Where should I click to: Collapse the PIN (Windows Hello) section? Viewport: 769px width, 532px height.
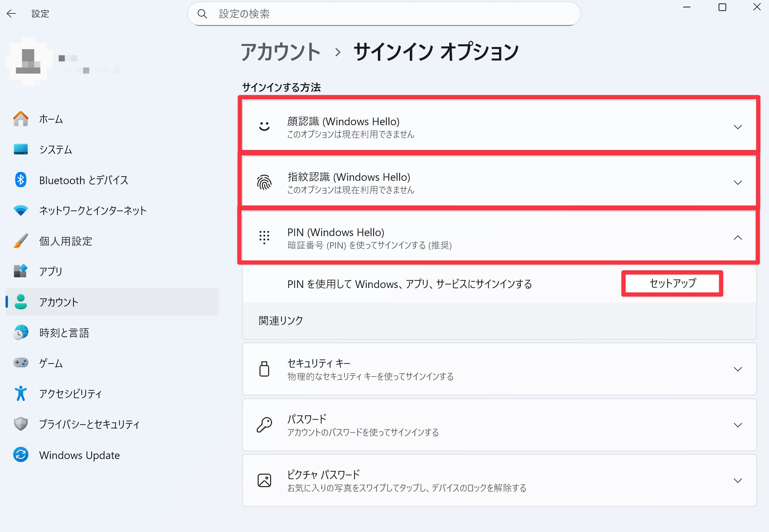coord(737,238)
